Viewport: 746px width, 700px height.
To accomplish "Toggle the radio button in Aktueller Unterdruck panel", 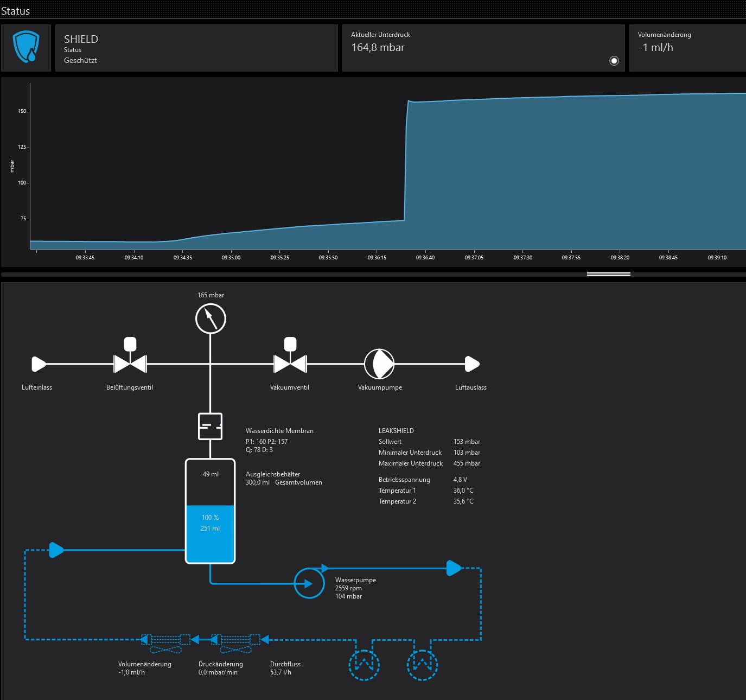I will 614,61.
